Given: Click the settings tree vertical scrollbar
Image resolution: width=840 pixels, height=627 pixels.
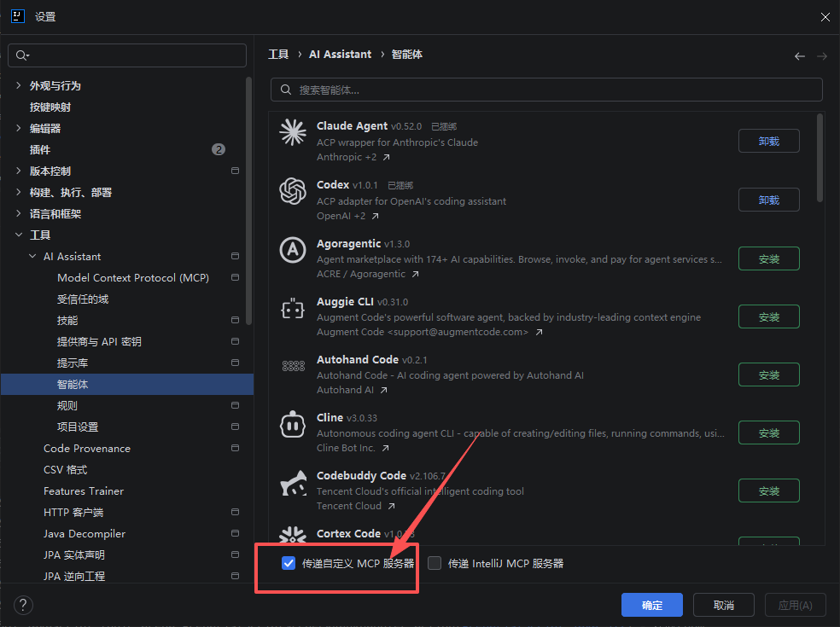Looking at the screenshot, I should pos(248,200).
